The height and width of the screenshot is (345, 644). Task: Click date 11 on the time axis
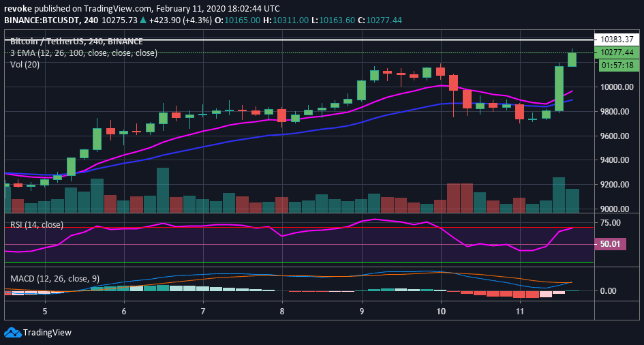520,311
